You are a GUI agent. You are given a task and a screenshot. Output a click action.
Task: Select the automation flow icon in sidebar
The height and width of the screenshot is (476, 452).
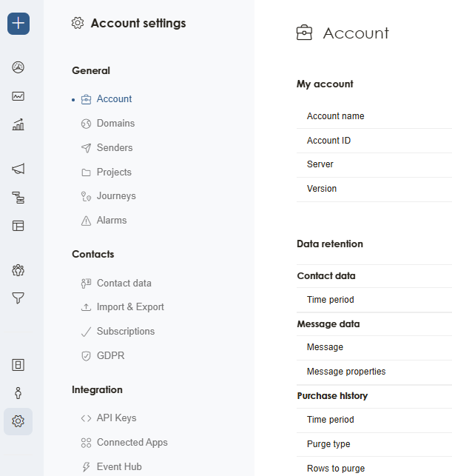pyautogui.click(x=18, y=198)
